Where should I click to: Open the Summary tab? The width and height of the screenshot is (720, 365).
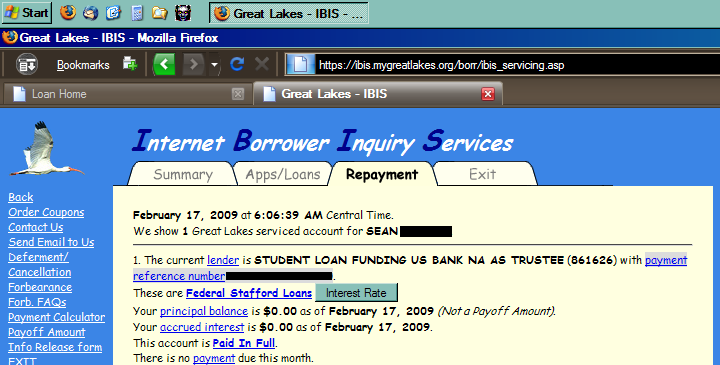point(183,174)
